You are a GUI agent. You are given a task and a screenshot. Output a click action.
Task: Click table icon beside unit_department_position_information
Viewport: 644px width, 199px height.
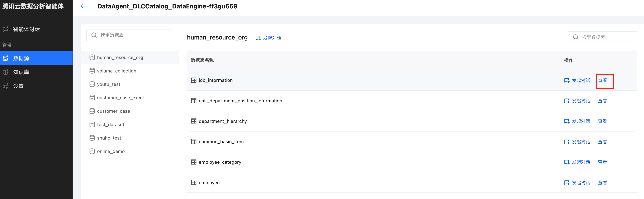coord(194,101)
